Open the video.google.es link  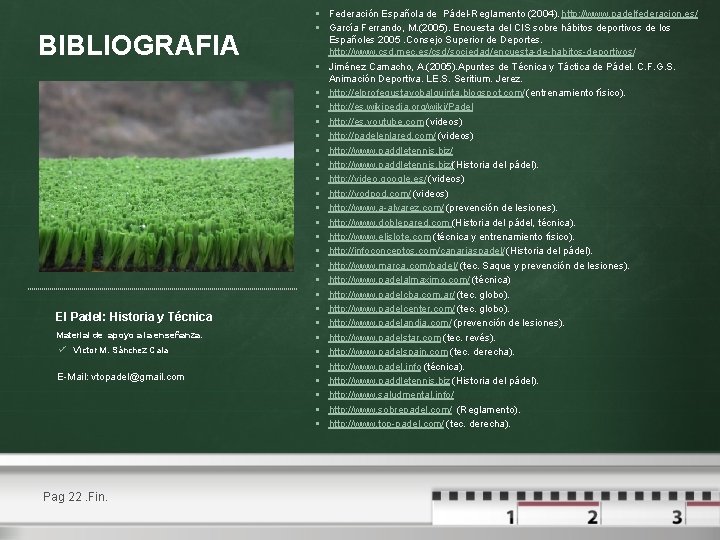click(x=377, y=179)
